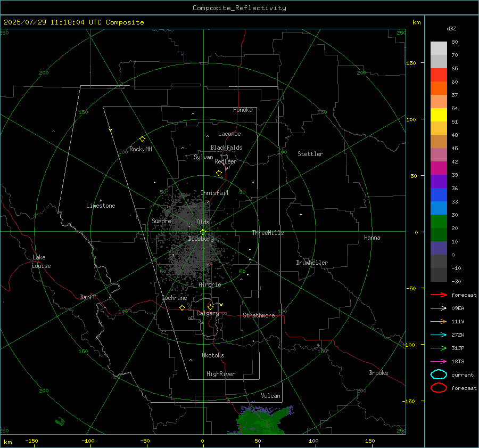Click the Brooks label

[x=378, y=373]
